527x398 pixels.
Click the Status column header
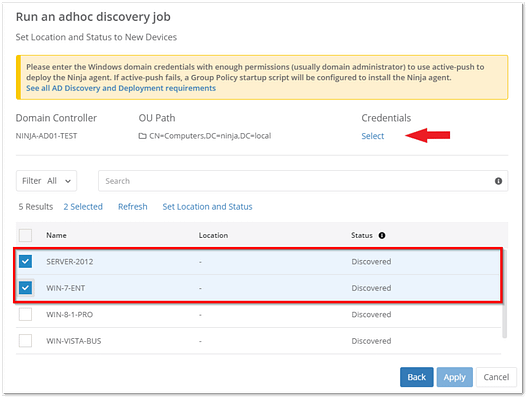click(362, 235)
